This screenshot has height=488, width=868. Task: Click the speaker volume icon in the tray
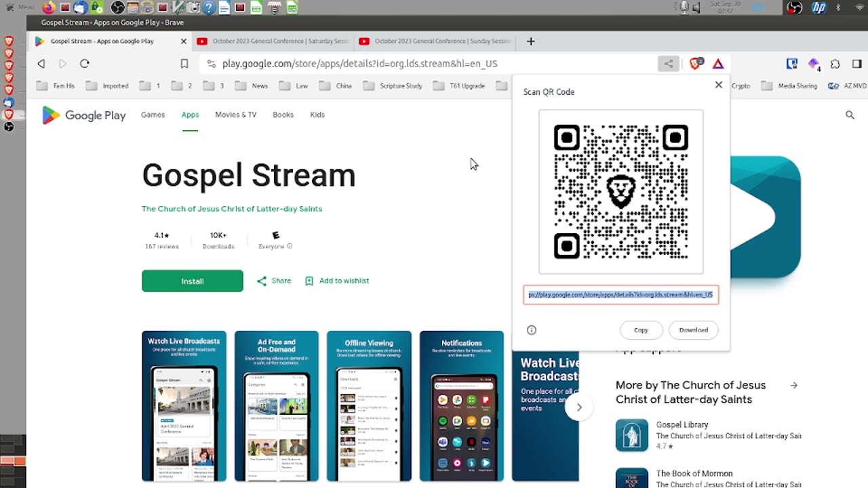tap(698, 7)
